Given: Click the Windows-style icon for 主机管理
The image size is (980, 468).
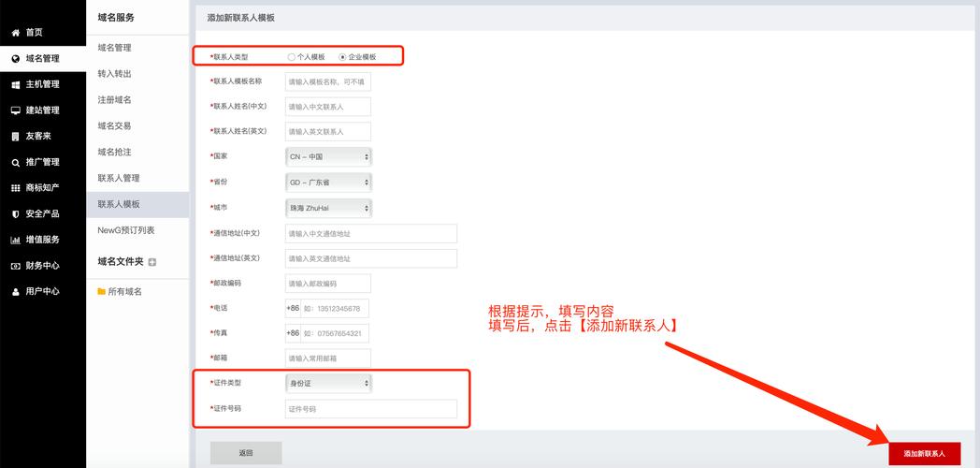Looking at the screenshot, I should [15, 84].
